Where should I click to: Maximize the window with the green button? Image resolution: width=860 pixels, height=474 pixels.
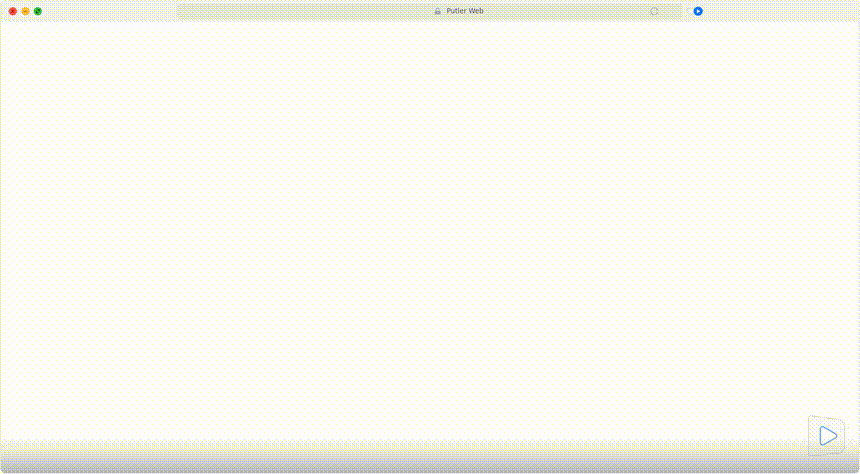[38, 11]
